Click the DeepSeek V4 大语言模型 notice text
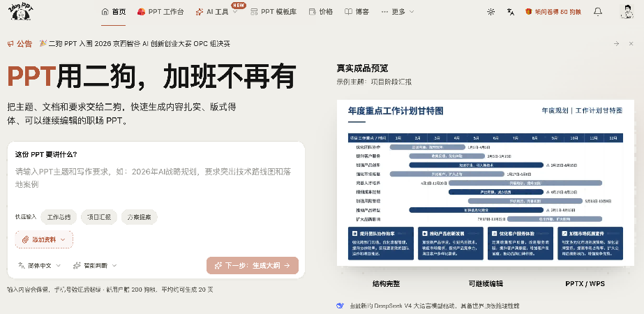 point(434,306)
